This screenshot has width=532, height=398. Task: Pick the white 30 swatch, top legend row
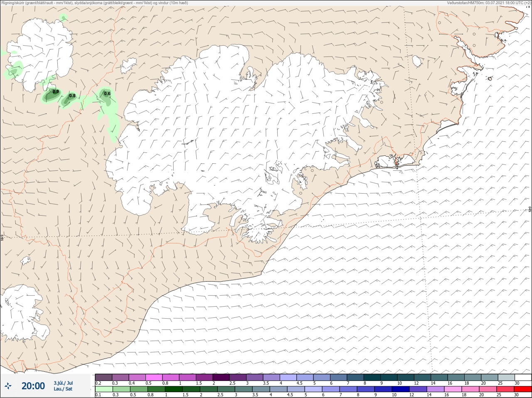pyautogui.click(x=523, y=377)
